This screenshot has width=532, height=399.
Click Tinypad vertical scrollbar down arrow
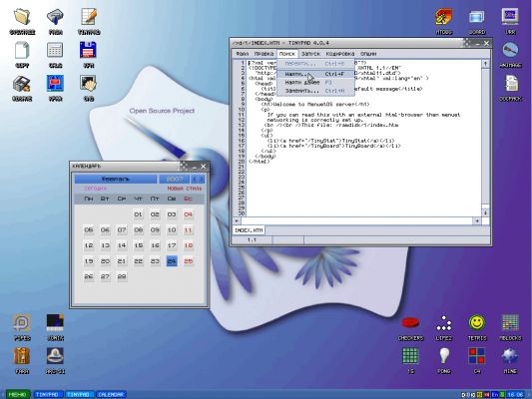(x=485, y=212)
